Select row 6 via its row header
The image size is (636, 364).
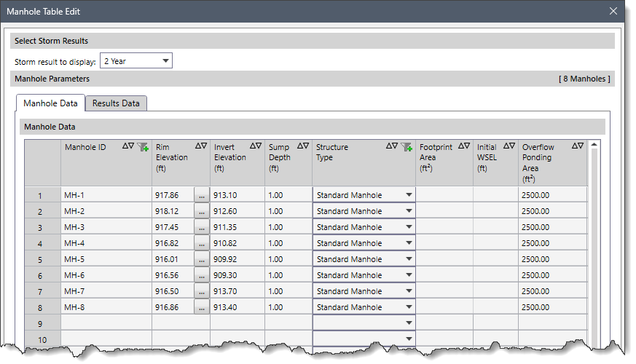point(41,275)
